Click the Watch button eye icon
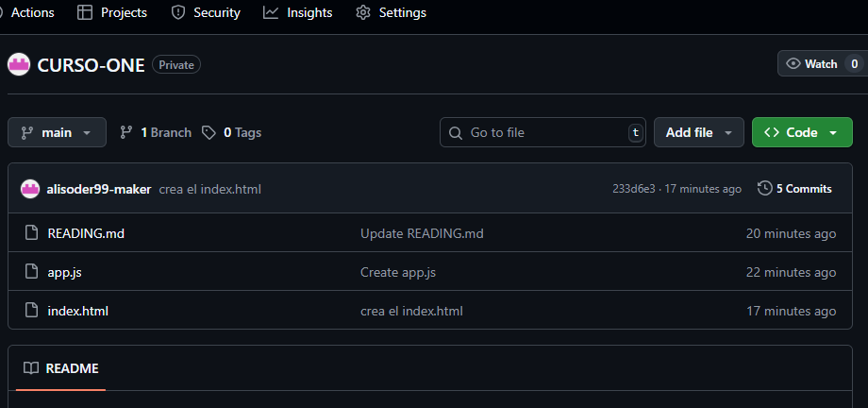 click(x=793, y=64)
